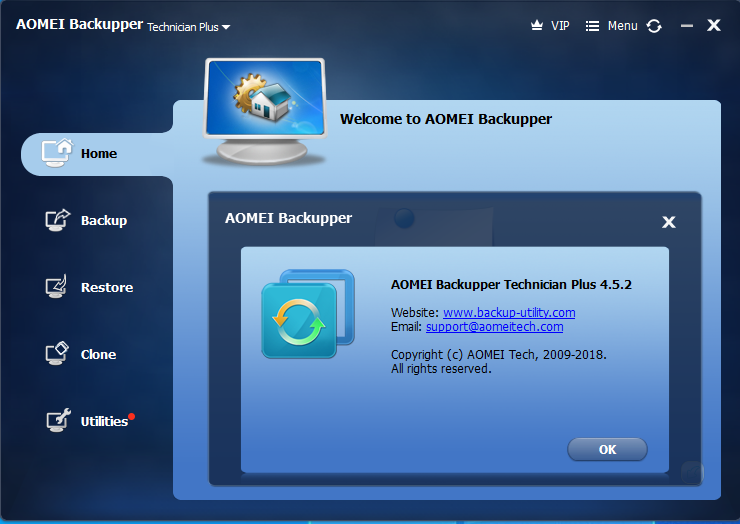
Task: Click the VIP crown icon
Action: [537, 25]
